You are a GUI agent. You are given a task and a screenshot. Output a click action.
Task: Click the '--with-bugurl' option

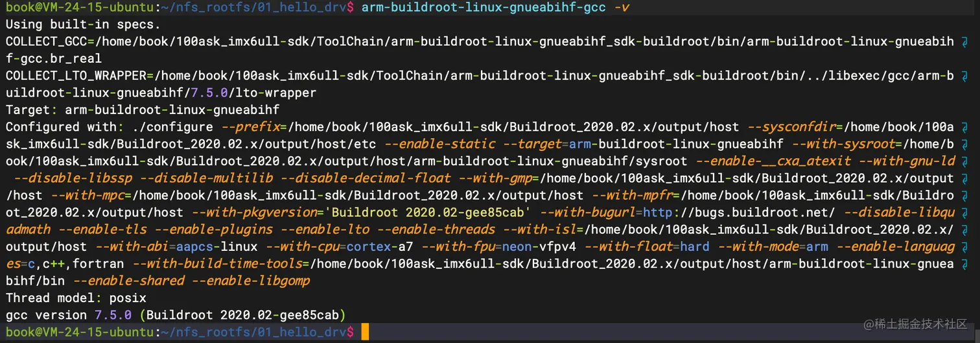(x=587, y=213)
